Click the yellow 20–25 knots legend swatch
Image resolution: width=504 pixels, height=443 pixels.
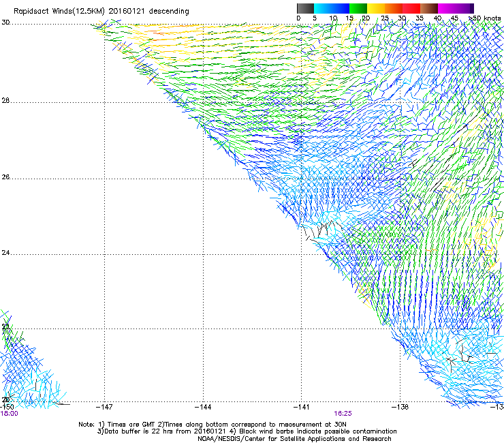(x=376, y=8)
